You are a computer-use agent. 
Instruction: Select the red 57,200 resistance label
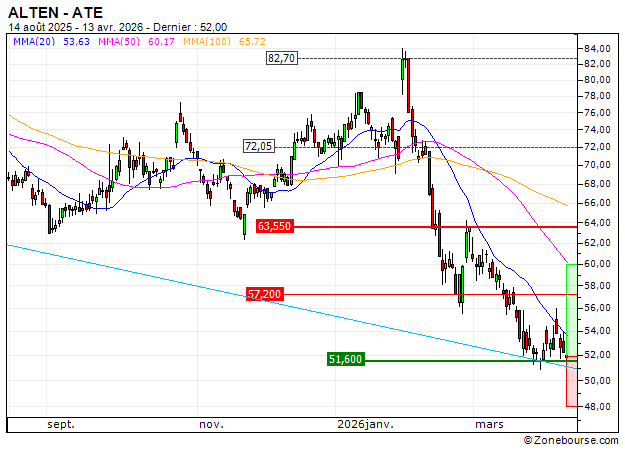point(264,295)
